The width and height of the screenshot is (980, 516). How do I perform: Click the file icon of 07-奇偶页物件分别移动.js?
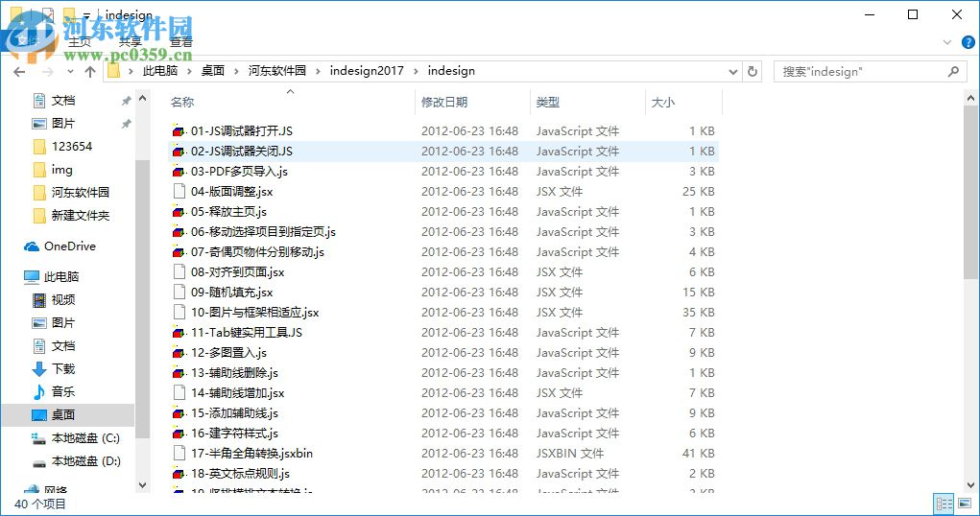[x=179, y=251]
